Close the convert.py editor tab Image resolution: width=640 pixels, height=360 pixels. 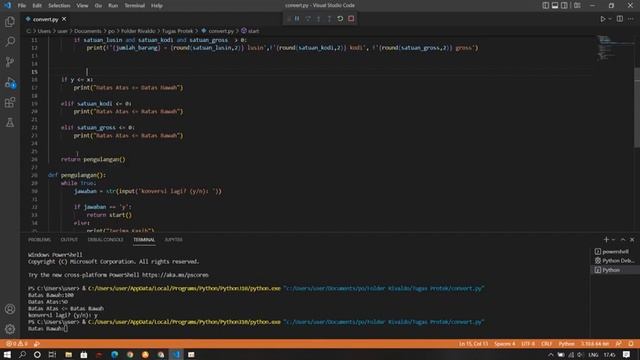click(x=64, y=19)
